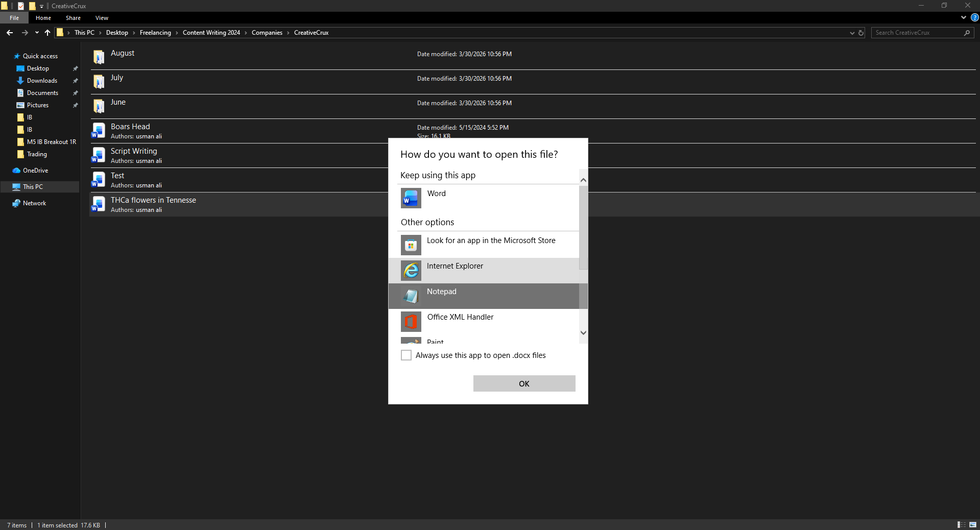Image resolution: width=980 pixels, height=530 pixels.
Task: Select the August folder name
Action: pyautogui.click(x=123, y=53)
